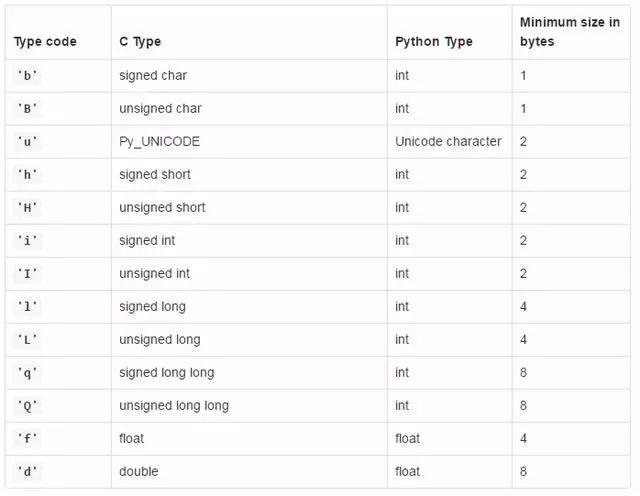The width and height of the screenshot is (640, 496).
Task: Click the Py_UNICODE cell
Action: 159,142
